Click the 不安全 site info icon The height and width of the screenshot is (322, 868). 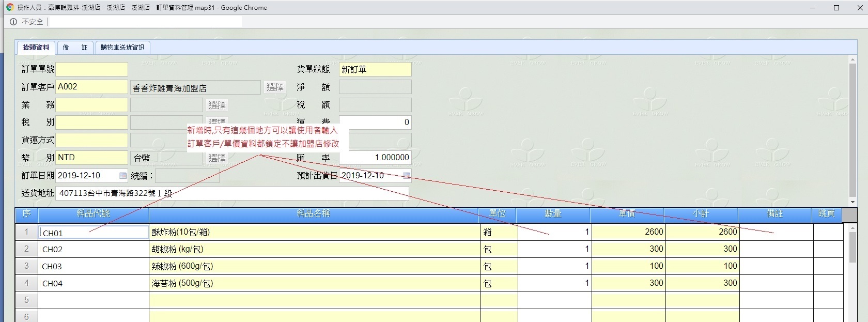pyautogui.click(x=13, y=22)
